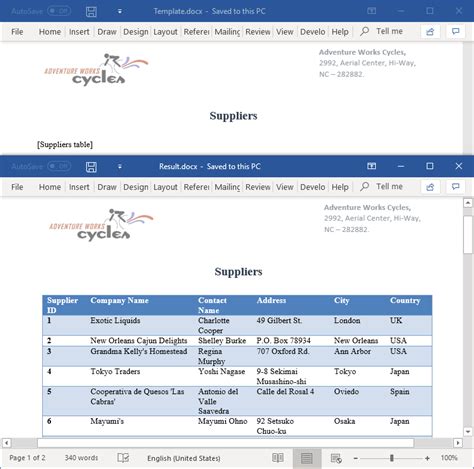Open Help tab in Template.docx
Image resolution: width=474 pixels, height=469 pixels.
[340, 32]
